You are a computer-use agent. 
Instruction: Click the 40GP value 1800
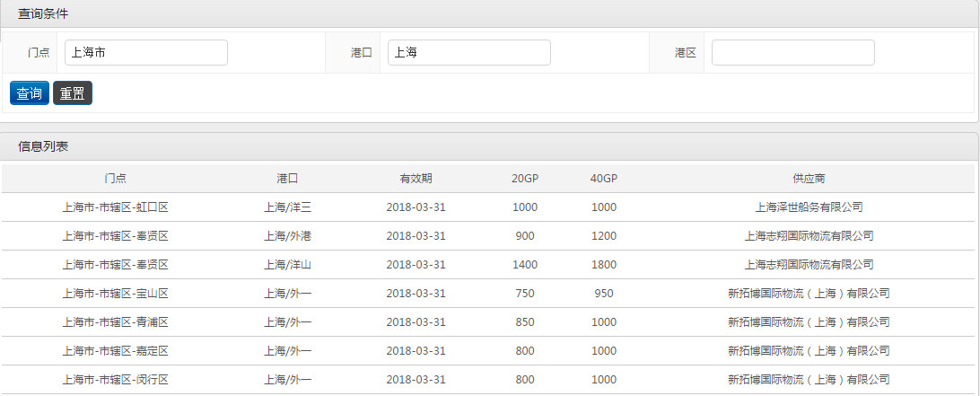(604, 265)
